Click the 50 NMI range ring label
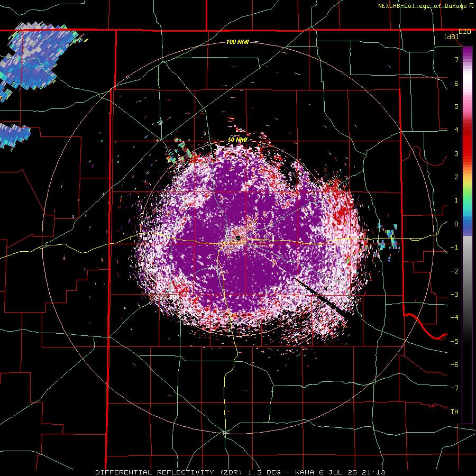 (x=237, y=140)
